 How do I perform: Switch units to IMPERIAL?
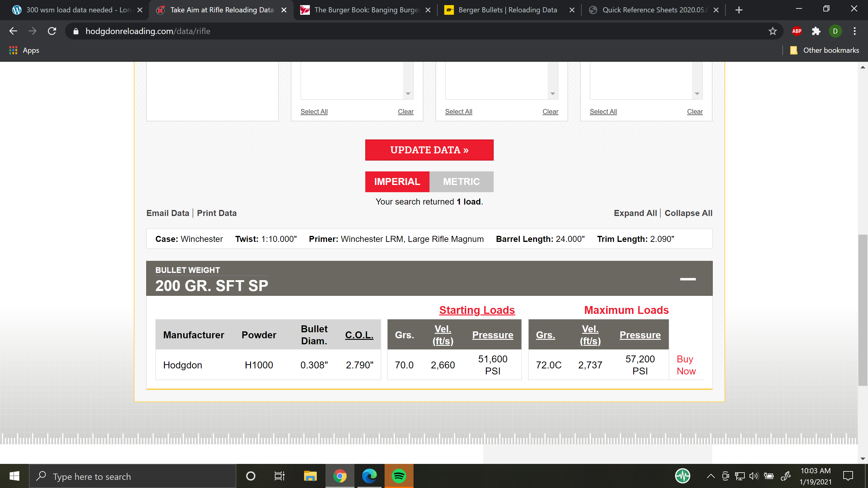(x=397, y=182)
